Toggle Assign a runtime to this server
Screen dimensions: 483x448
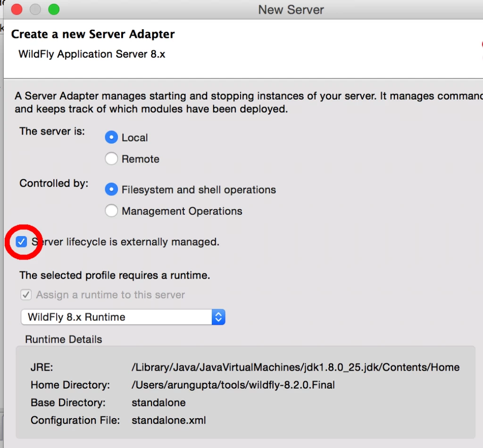(x=26, y=295)
